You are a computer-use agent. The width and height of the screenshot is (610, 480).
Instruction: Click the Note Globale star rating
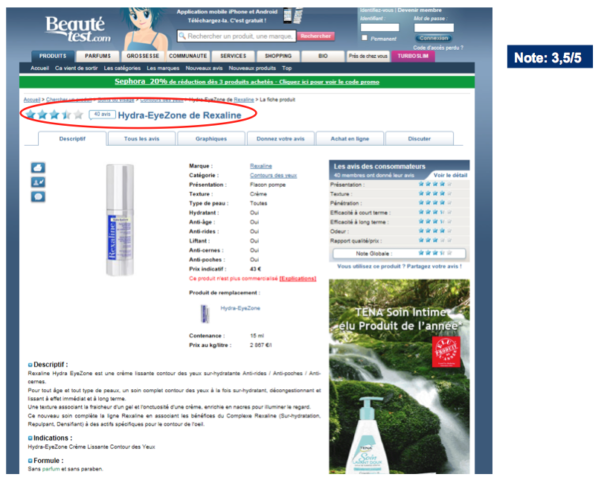click(x=435, y=253)
